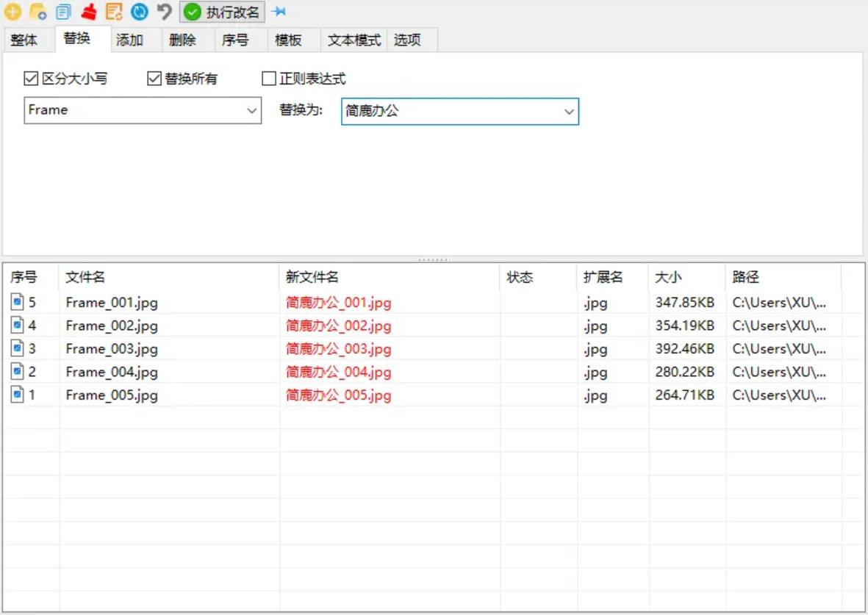Click the blue stacked documents icon
The image size is (868, 615).
click(x=64, y=11)
